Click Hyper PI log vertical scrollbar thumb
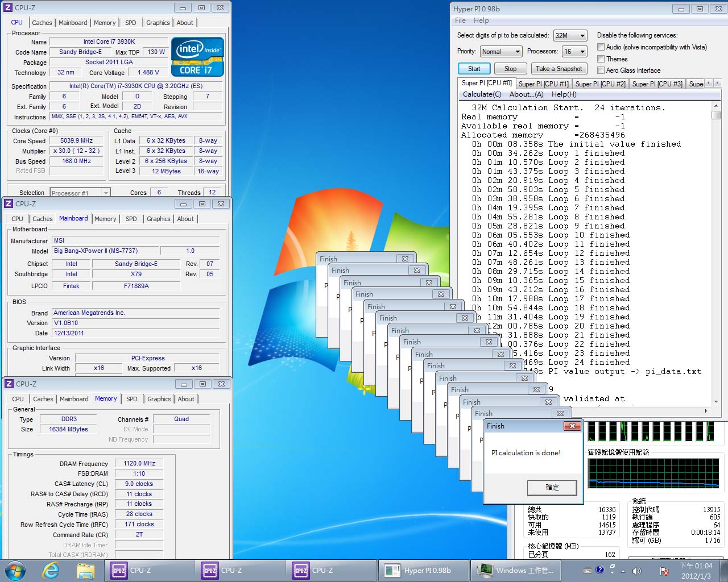The height and width of the screenshot is (582, 728). click(716, 115)
